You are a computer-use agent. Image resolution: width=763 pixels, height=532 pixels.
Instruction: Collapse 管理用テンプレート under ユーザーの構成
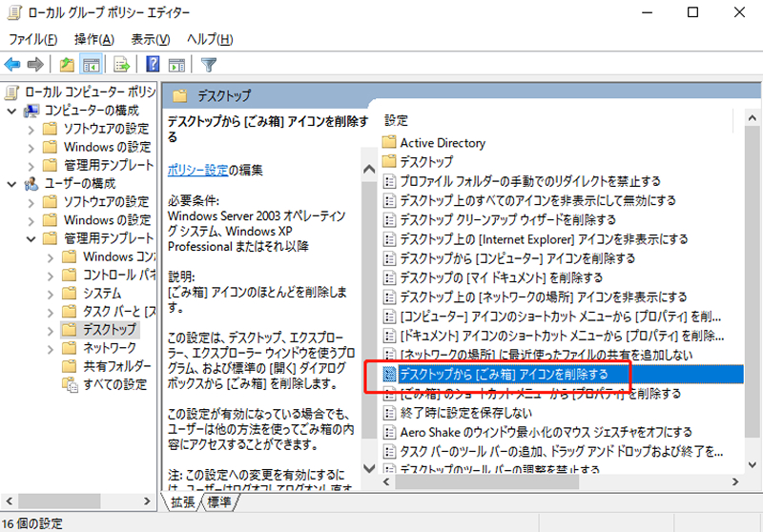point(31,238)
